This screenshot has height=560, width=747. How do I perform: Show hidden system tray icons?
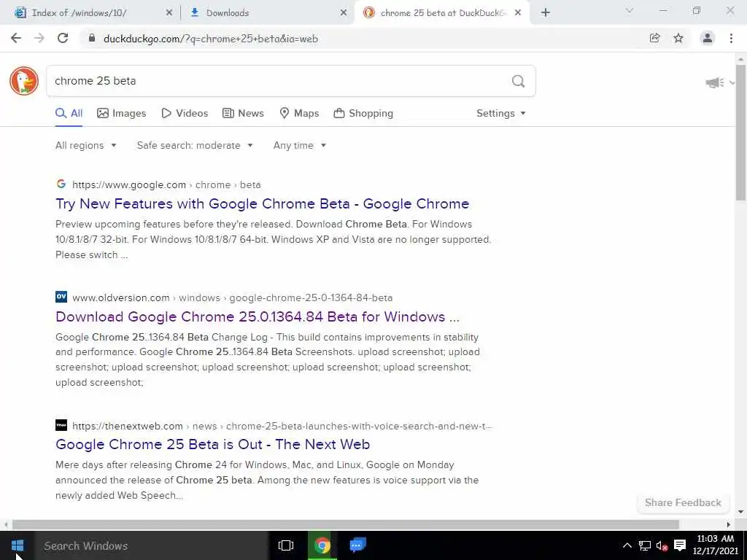pos(627,545)
